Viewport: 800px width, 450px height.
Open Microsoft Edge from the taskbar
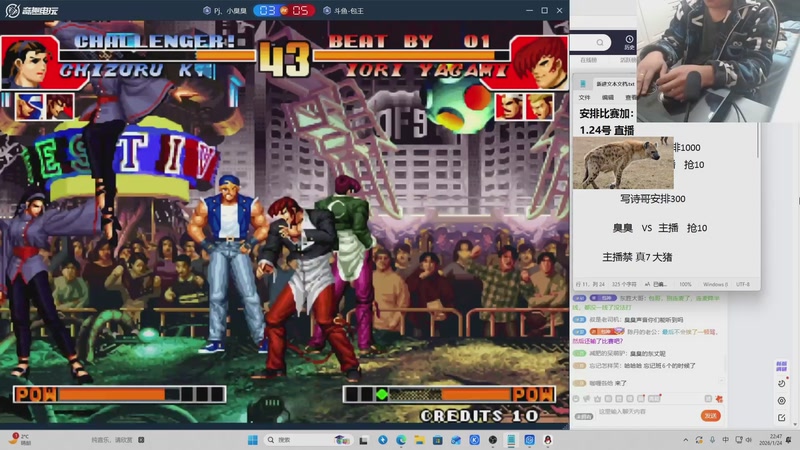point(401,440)
